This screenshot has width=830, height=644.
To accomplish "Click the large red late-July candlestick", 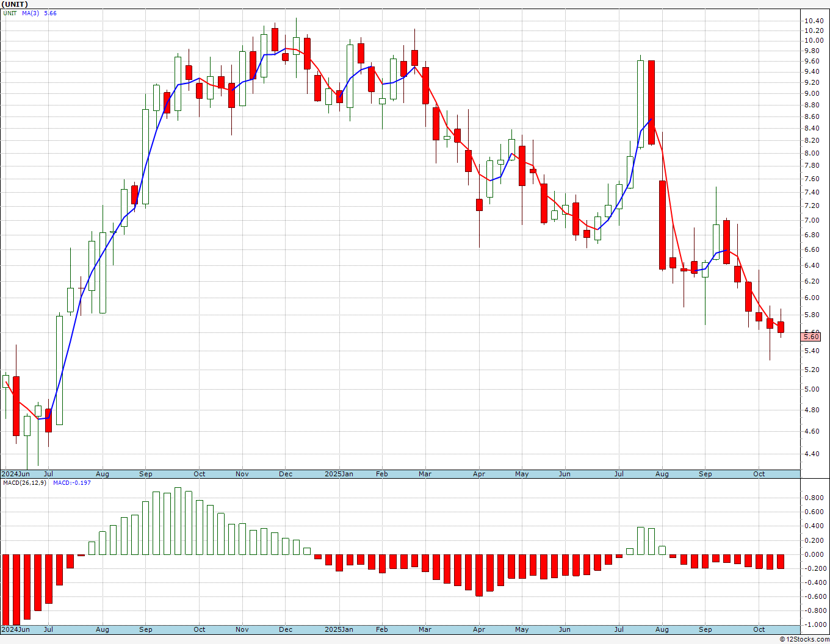I will pyautogui.click(x=652, y=102).
